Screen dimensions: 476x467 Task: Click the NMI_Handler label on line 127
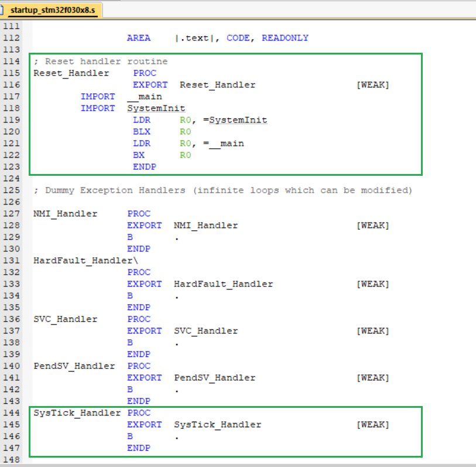click(65, 214)
